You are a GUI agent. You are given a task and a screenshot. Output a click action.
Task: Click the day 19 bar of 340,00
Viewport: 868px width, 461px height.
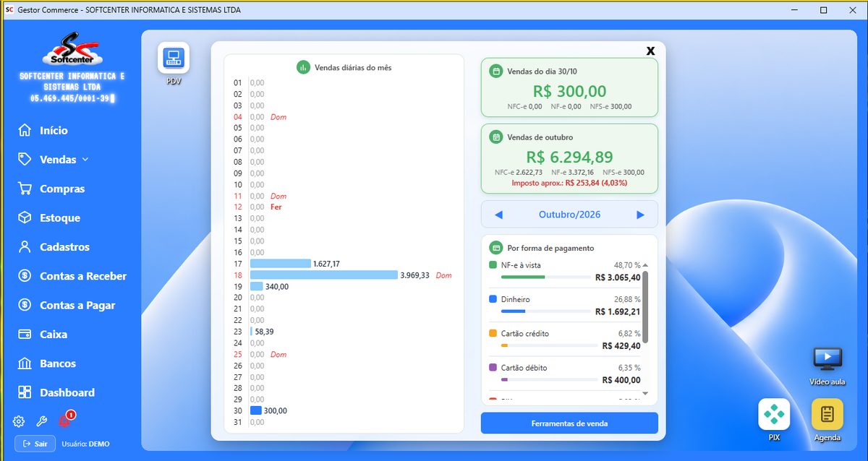(257, 286)
